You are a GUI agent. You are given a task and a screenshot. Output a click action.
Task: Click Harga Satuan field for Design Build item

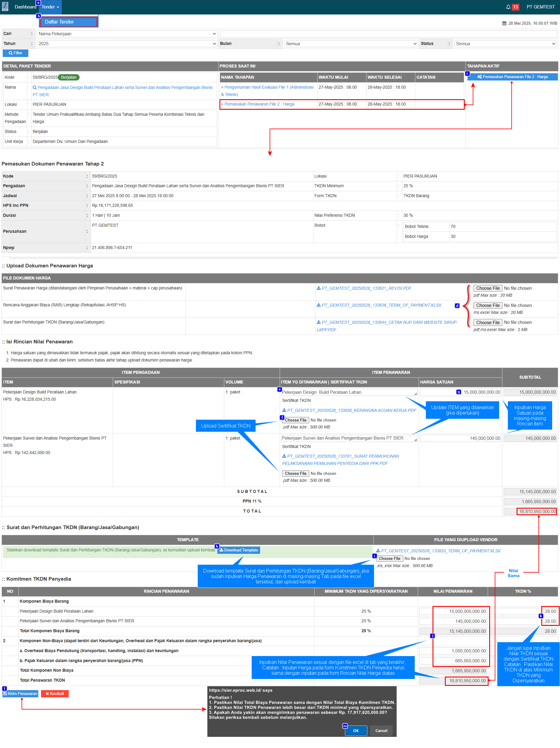tap(460, 392)
